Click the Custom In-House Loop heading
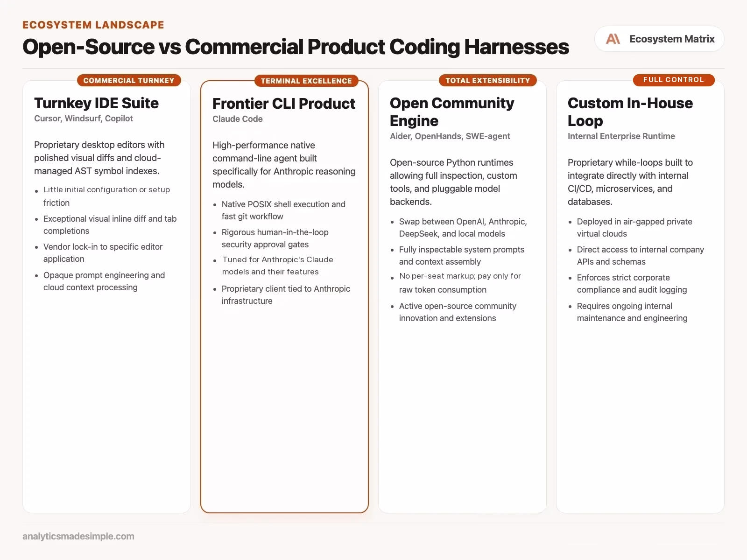Screen dimensions: 747x560 (630, 112)
